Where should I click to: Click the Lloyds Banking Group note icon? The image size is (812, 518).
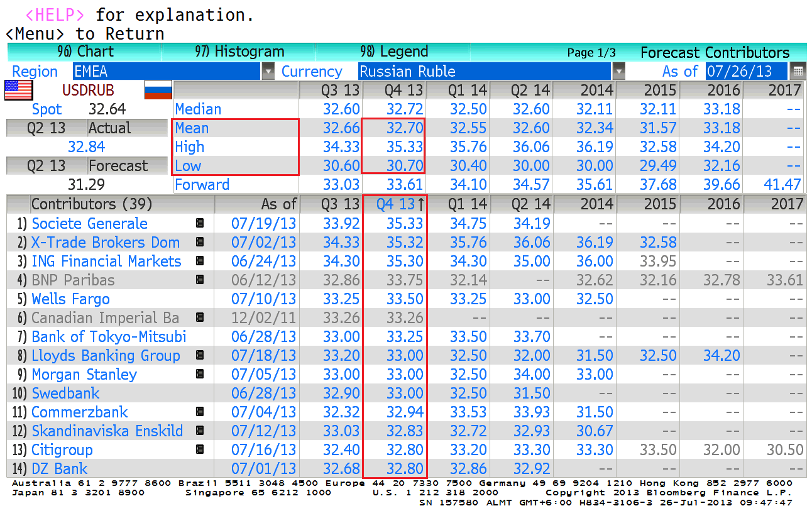pyautogui.click(x=200, y=355)
